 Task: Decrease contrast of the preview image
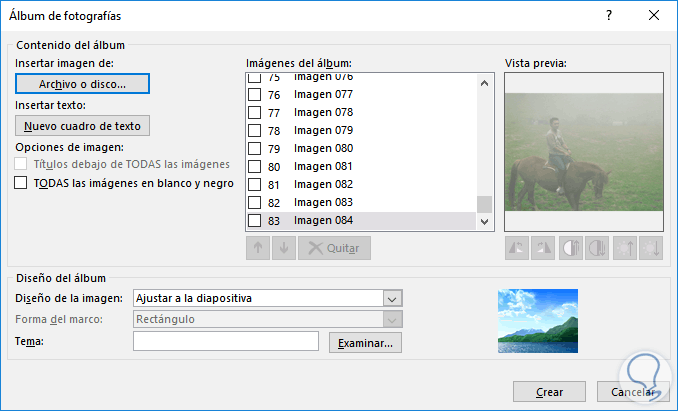(x=597, y=248)
